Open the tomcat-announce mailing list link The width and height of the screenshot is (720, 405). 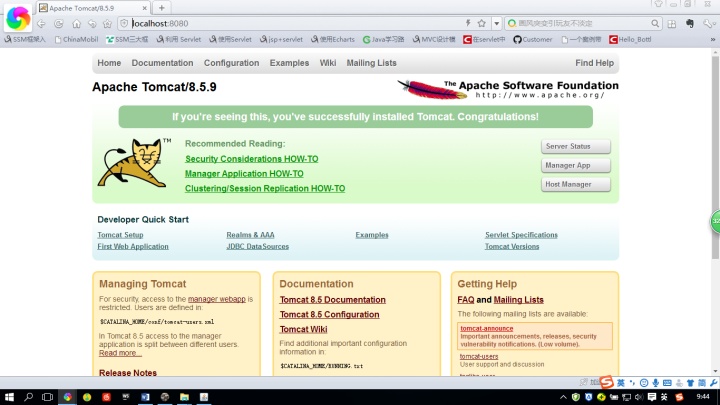point(487,328)
